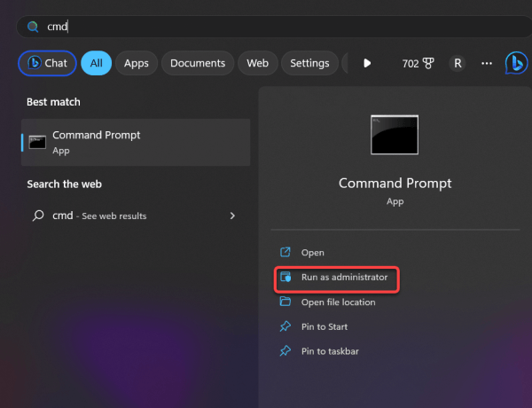Screen dimensions: 532x408
Task: Open the R user account avatar
Action: tap(458, 63)
